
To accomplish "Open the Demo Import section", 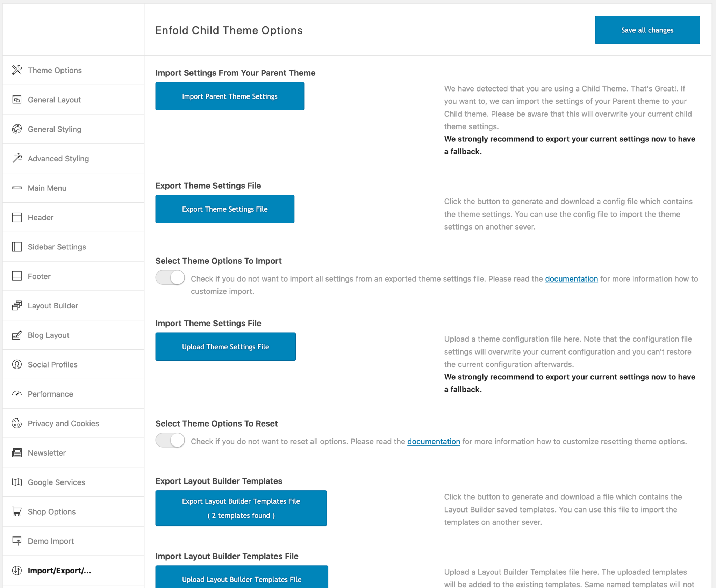I will coord(50,541).
